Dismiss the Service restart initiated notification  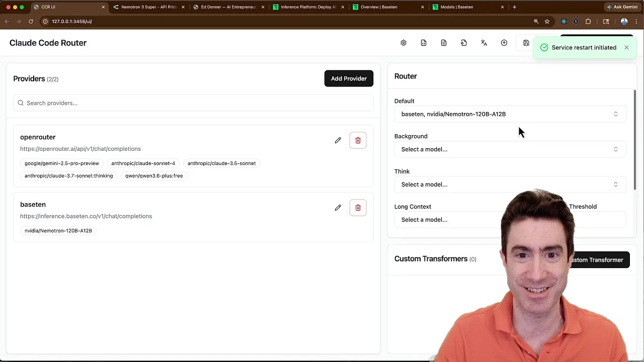(x=626, y=47)
